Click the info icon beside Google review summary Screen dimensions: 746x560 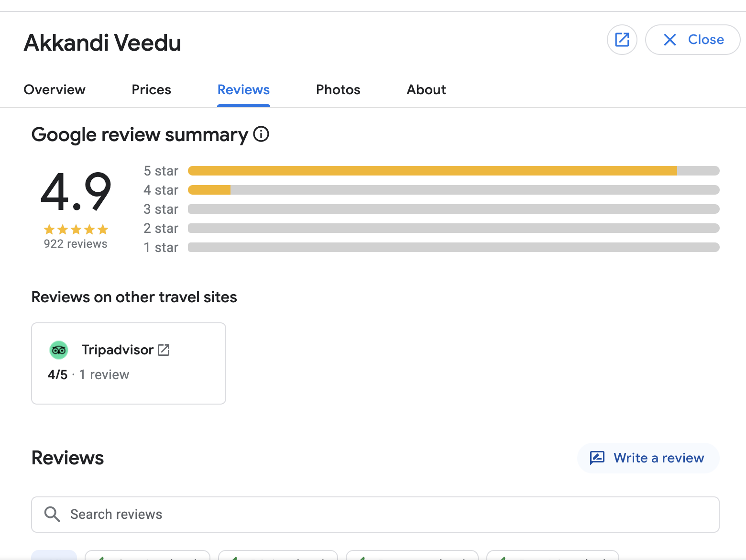pyautogui.click(x=261, y=134)
